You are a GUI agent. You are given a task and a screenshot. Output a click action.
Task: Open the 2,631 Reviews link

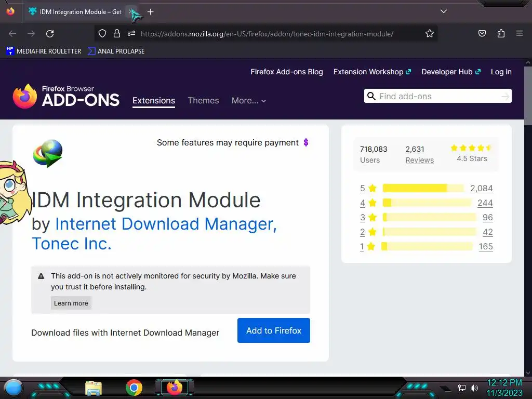coord(419,154)
